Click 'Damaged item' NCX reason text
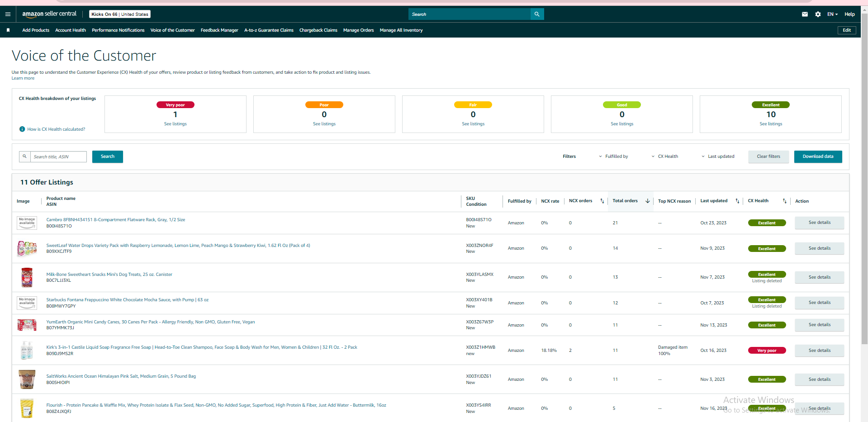The height and width of the screenshot is (422, 868). 673,347
